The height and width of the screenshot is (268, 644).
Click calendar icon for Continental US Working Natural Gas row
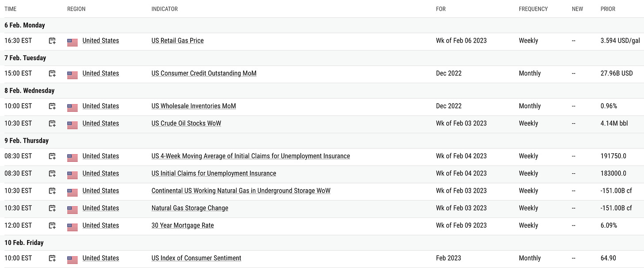[x=52, y=191]
